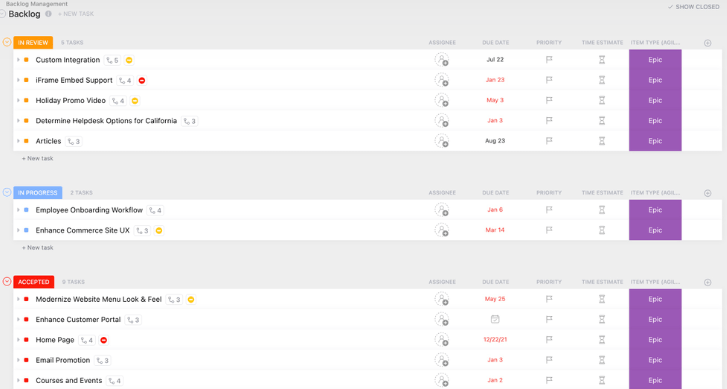
Task: Assign a user to Custom Integration
Action: (442, 60)
